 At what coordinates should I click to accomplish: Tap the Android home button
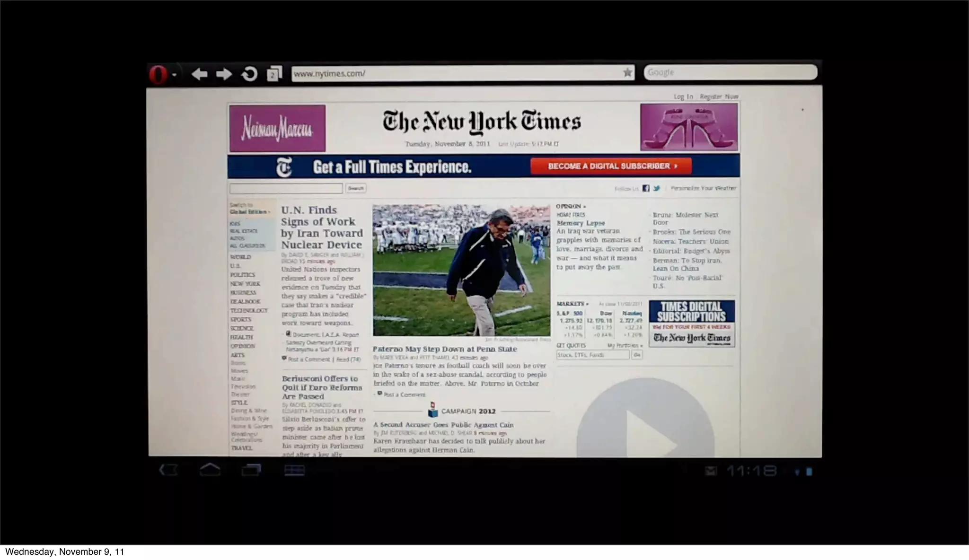coord(210,470)
